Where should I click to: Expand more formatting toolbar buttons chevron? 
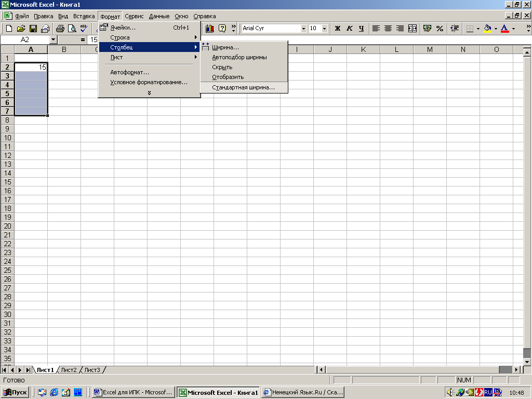528,29
